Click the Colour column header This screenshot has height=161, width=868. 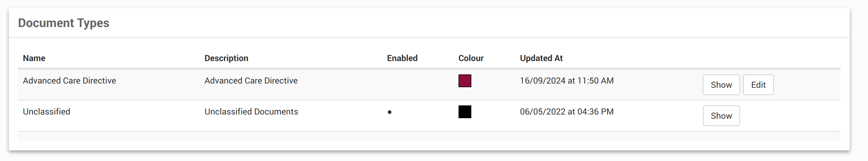point(471,58)
